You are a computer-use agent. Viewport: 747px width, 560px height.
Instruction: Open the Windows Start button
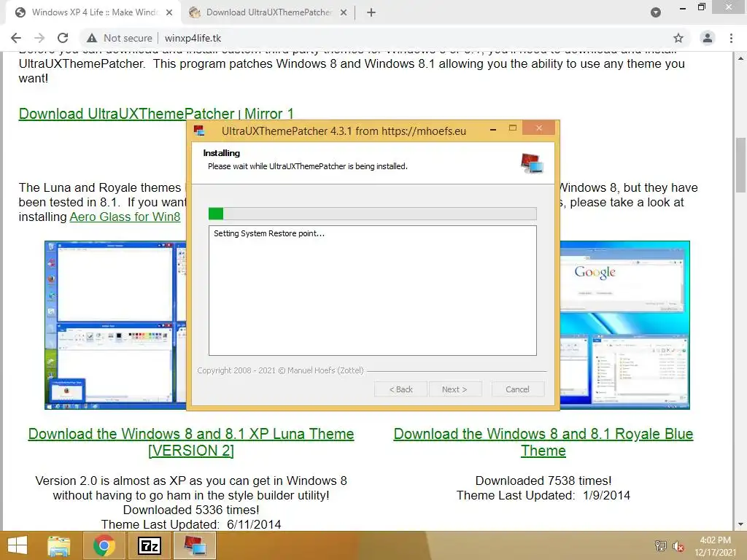coord(18,545)
